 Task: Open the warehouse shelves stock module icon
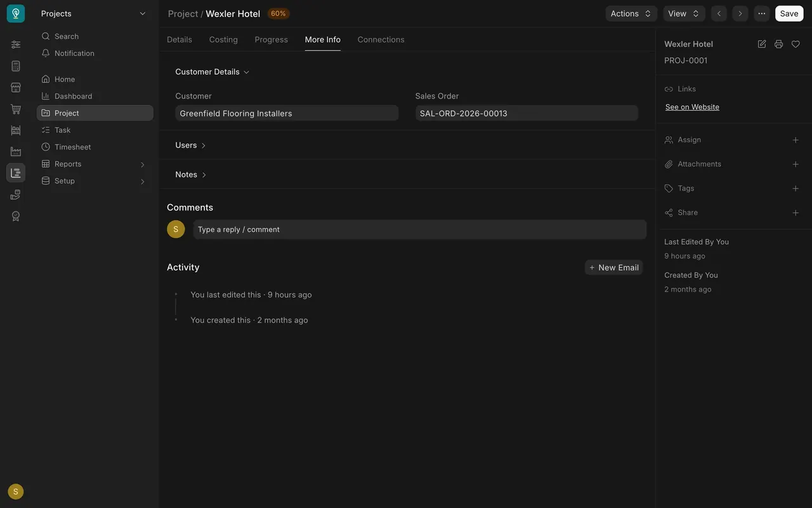(x=16, y=130)
